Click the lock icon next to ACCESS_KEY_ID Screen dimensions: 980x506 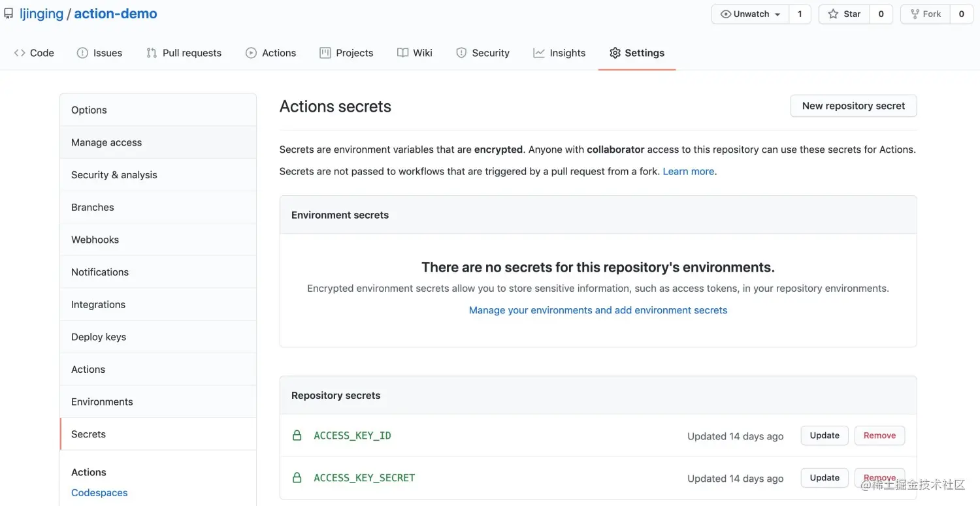click(297, 435)
